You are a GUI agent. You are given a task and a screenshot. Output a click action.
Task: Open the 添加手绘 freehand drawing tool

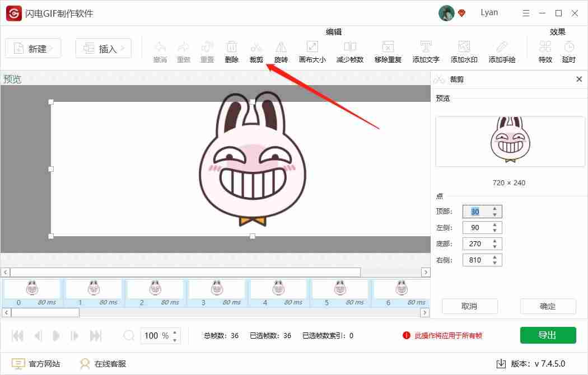502,51
